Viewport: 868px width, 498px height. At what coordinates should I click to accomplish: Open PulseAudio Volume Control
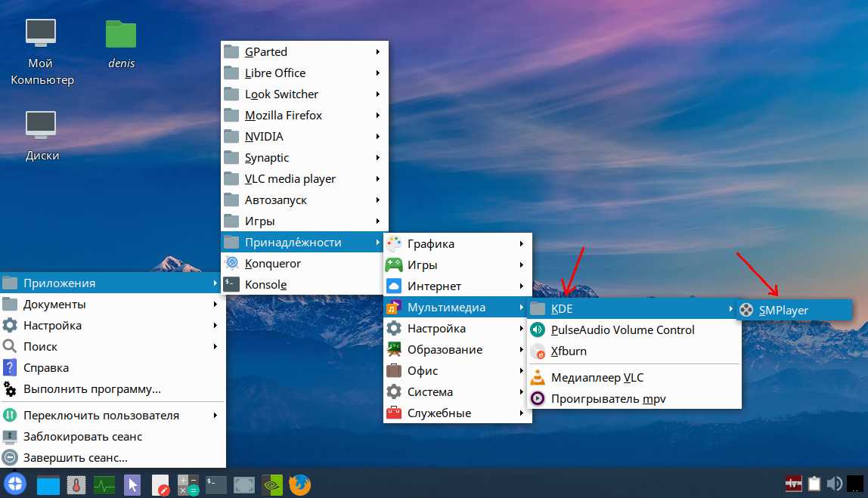click(634, 329)
